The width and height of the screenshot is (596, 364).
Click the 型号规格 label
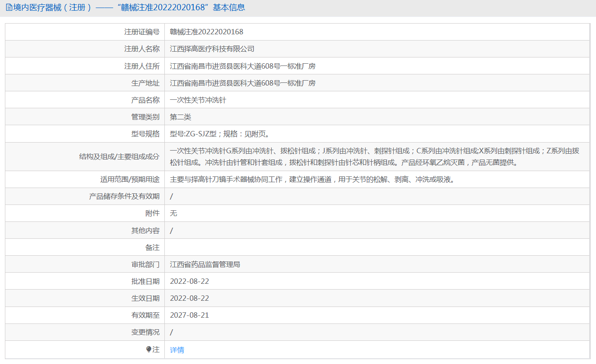click(145, 134)
